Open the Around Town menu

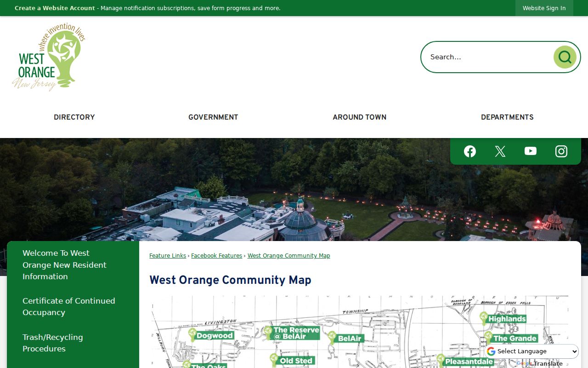pyautogui.click(x=360, y=117)
